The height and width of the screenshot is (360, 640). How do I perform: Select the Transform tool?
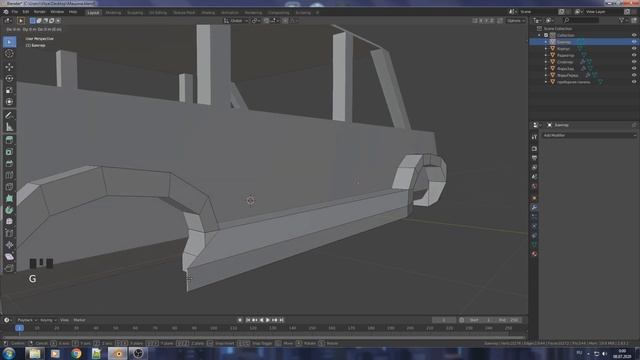click(9, 102)
